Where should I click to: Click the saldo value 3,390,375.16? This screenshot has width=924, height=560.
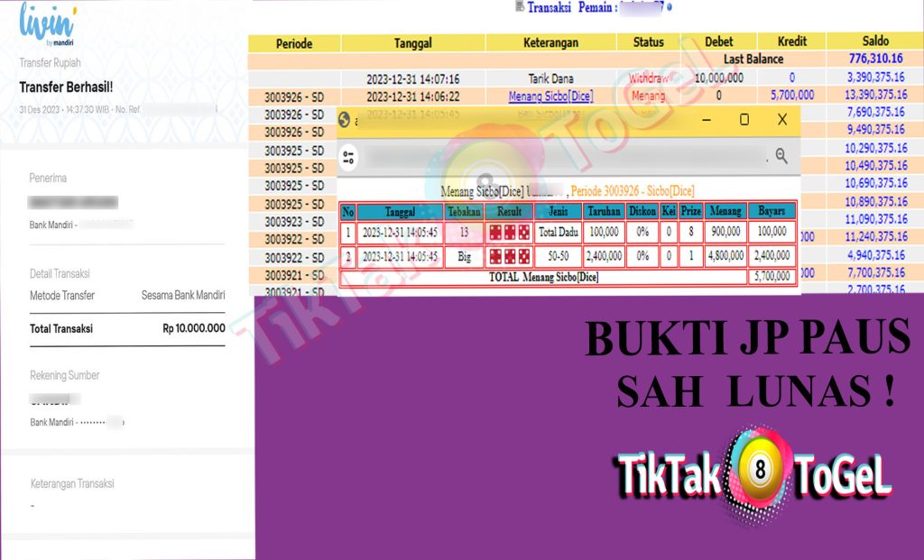pyautogui.click(x=875, y=77)
